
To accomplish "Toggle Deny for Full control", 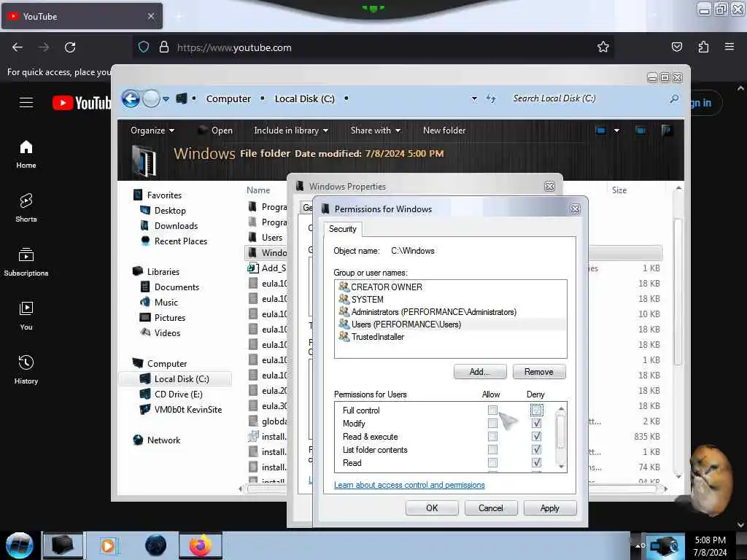I will 536,410.
